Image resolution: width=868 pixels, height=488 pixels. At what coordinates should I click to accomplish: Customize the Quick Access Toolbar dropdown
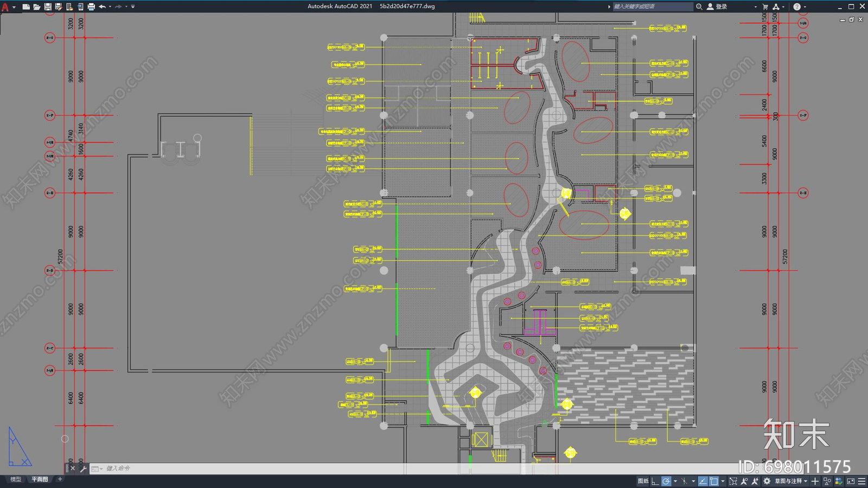[133, 7]
